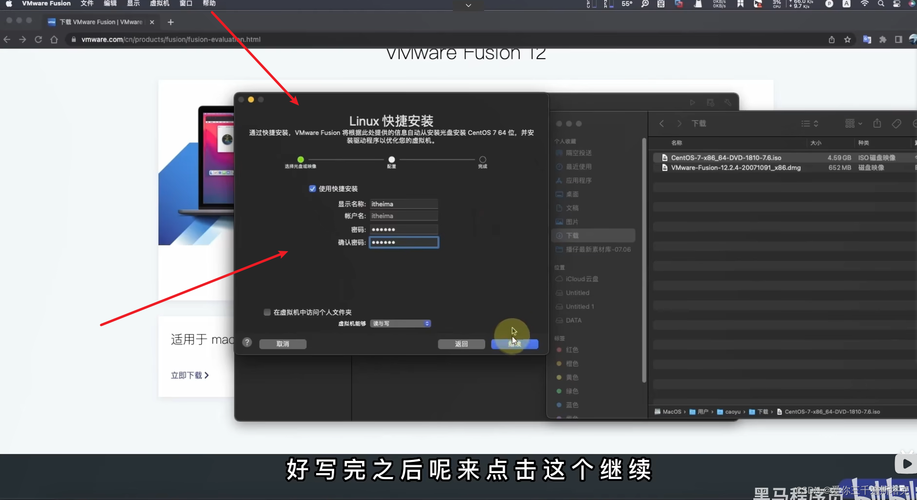Bookmark this page with the star icon

pos(847,40)
